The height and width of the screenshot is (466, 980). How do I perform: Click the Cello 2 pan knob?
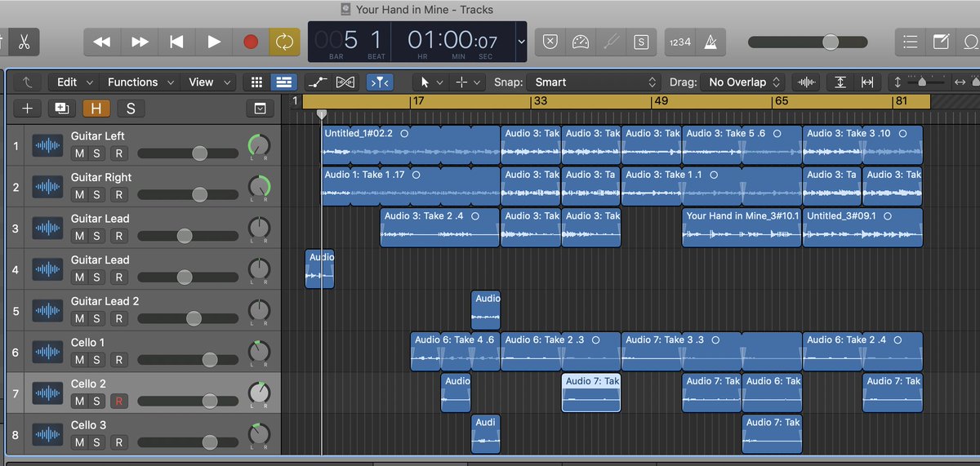click(259, 393)
